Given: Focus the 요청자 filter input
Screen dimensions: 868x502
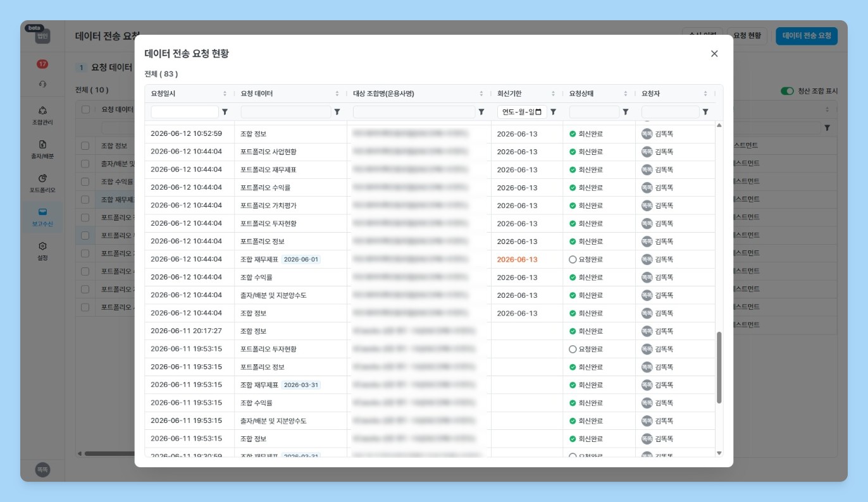Looking at the screenshot, I should point(671,112).
